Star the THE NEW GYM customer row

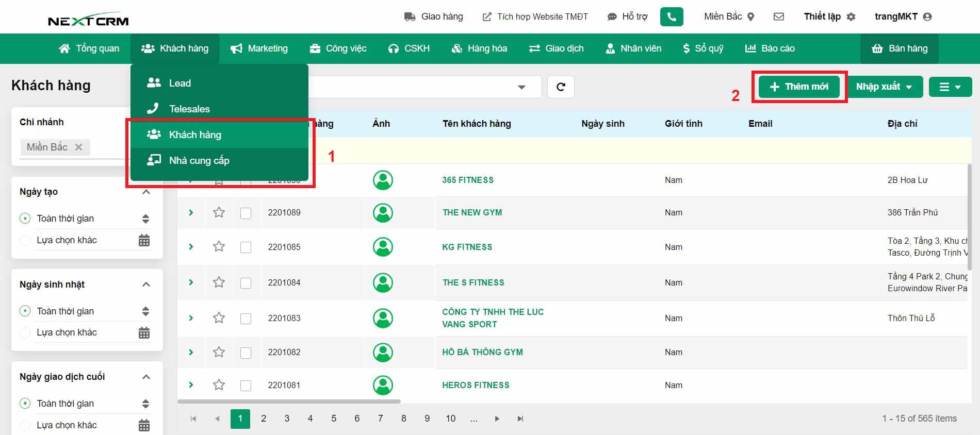pyautogui.click(x=219, y=212)
